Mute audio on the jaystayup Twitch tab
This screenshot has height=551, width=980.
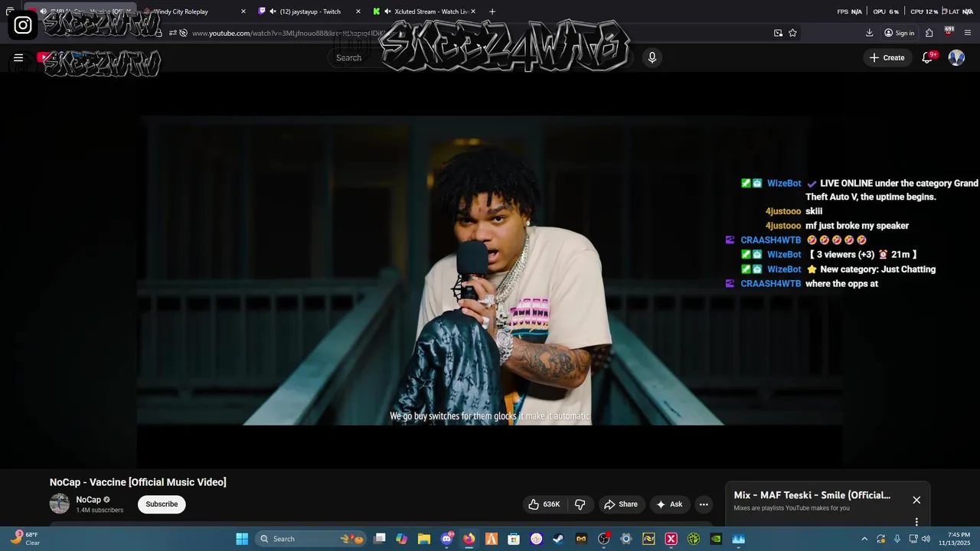click(273, 11)
